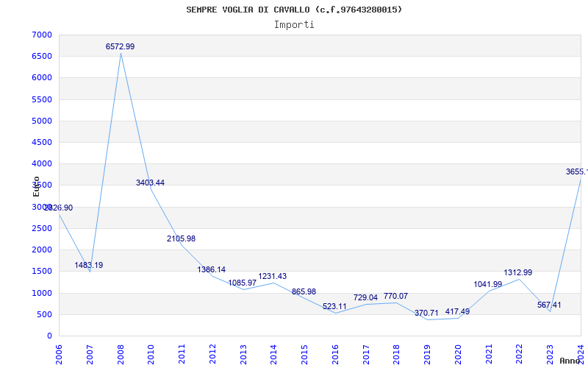Click the 4500 tick on Euro axis
Screen dimensions: 588x368
(42, 142)
